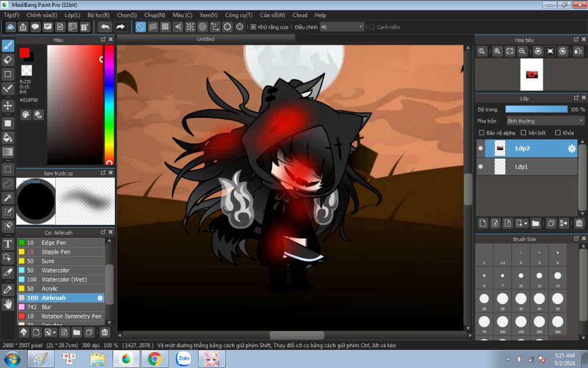Toggle Khử răng cưa checkbox
The image size is (588, 368).
coord(253,27)
